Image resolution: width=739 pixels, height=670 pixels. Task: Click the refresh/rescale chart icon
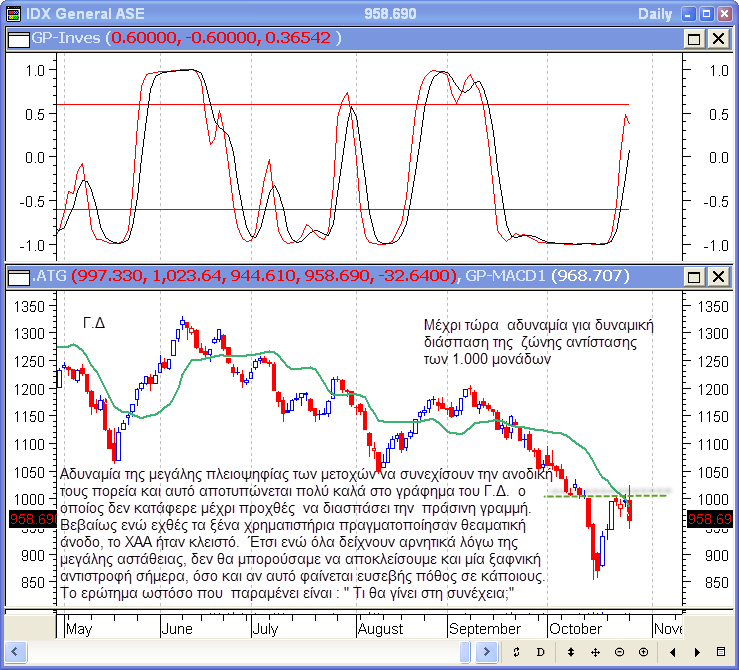[x=515, y=652]
